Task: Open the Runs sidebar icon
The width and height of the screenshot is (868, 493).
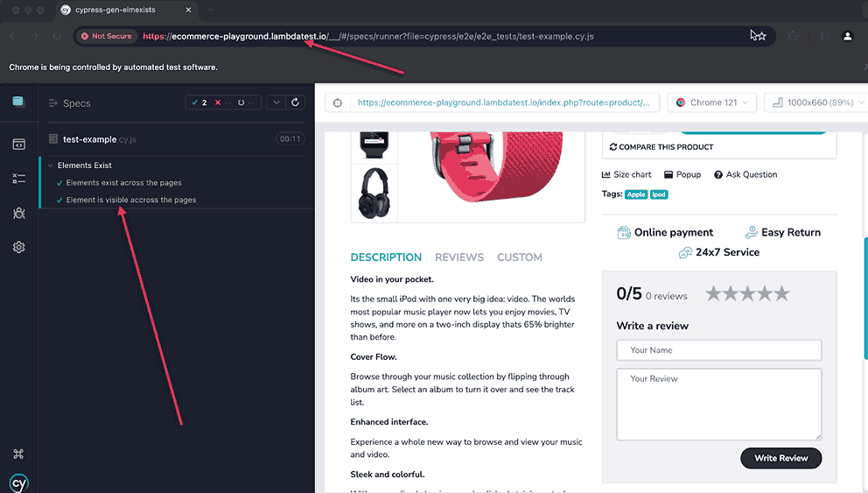Action: pyautogui.click(x=19, y=179)
